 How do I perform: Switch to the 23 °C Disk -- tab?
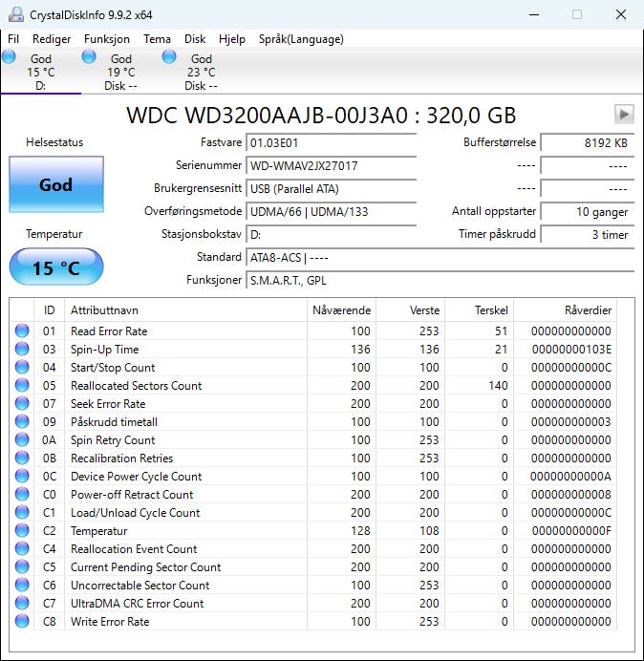pyautogui.click(x=202, y=72)
